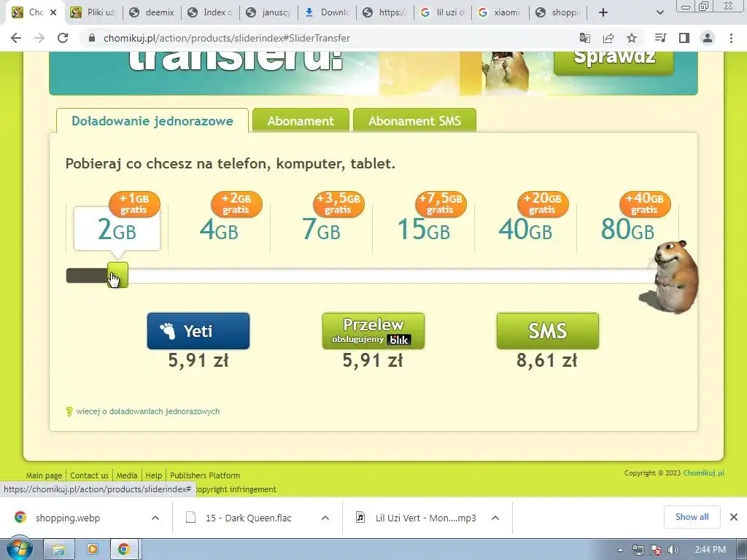Open the Contact us footer link

click(89, 475)
